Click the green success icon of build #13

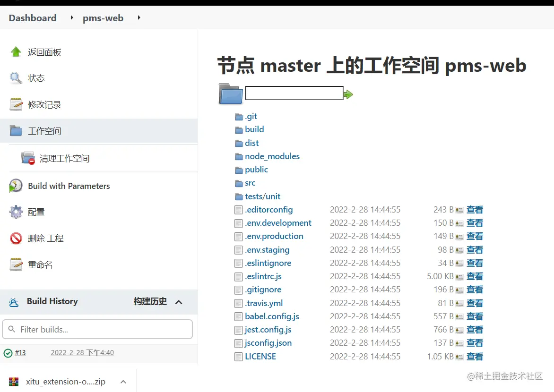point(8,353)
